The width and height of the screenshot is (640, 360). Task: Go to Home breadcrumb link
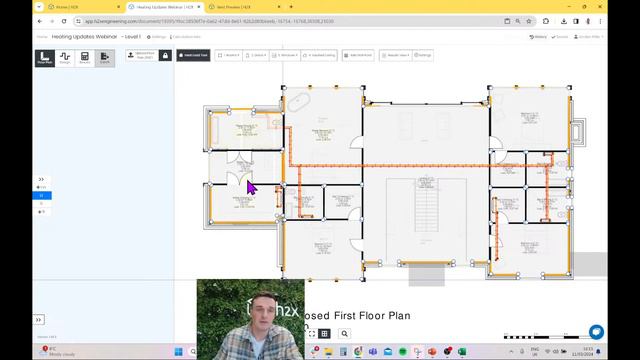coord(42,37)
